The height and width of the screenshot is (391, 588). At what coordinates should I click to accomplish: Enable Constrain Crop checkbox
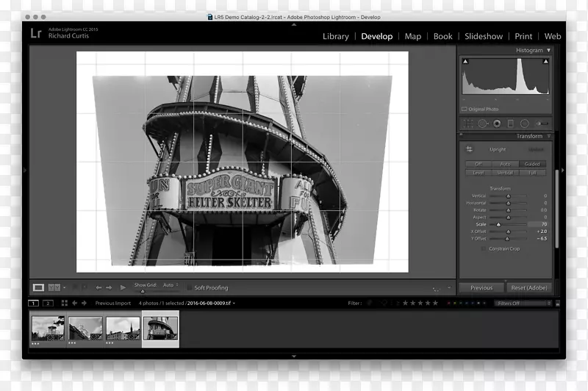(484, 248)
